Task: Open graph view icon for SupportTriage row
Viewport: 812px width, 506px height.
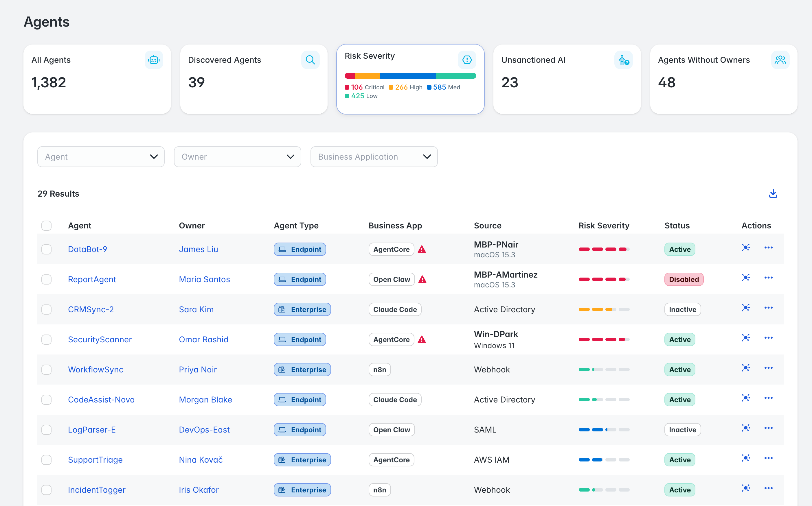Action: point(746,458)
